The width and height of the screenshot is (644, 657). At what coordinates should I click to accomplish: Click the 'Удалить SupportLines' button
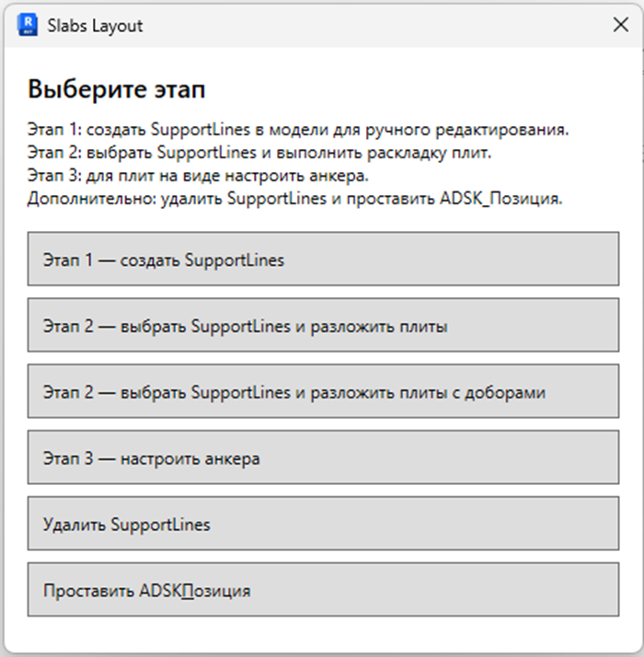[x=323, y=524]
